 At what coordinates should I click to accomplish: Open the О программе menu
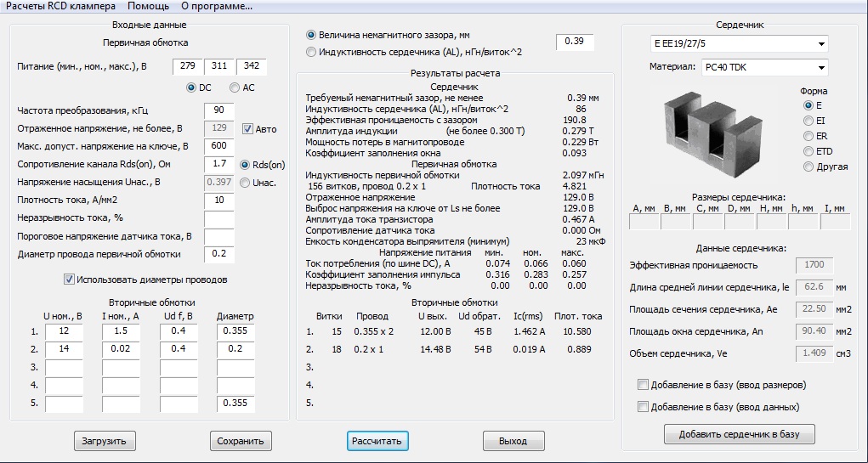point(216,6)
